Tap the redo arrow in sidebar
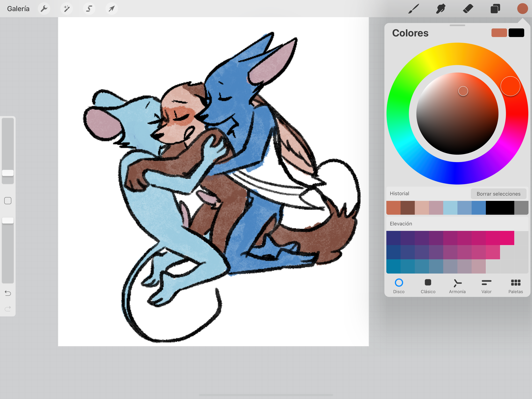This screenshot has height=399, width=532. 8,308
